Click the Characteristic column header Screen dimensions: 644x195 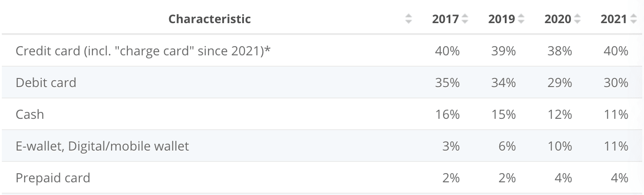pyautogui.click(x=210, y=19)
